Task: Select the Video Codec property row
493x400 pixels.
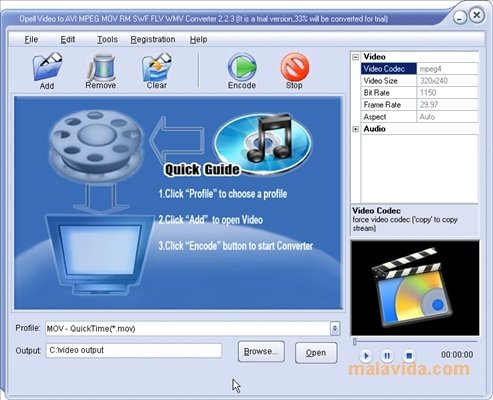Action: click(420, 69)
